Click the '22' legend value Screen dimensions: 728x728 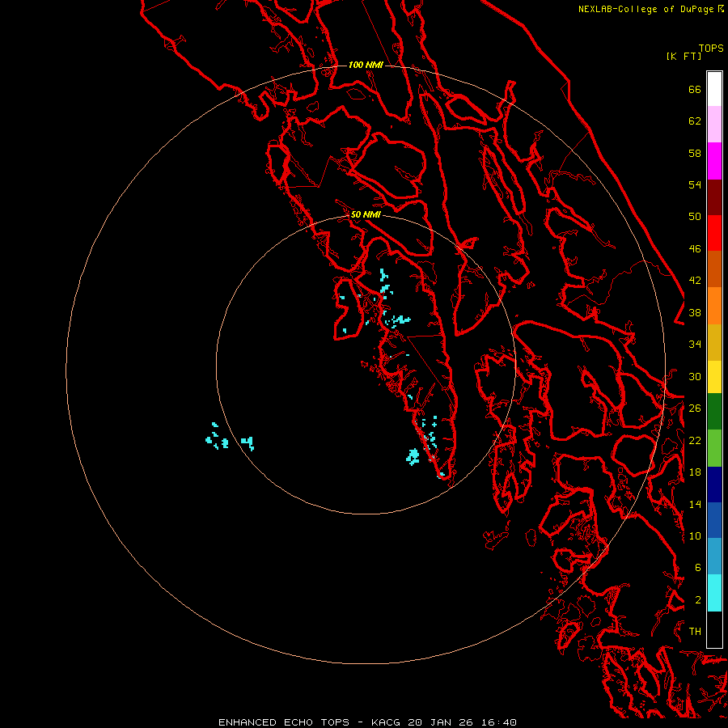pos(695,440)
